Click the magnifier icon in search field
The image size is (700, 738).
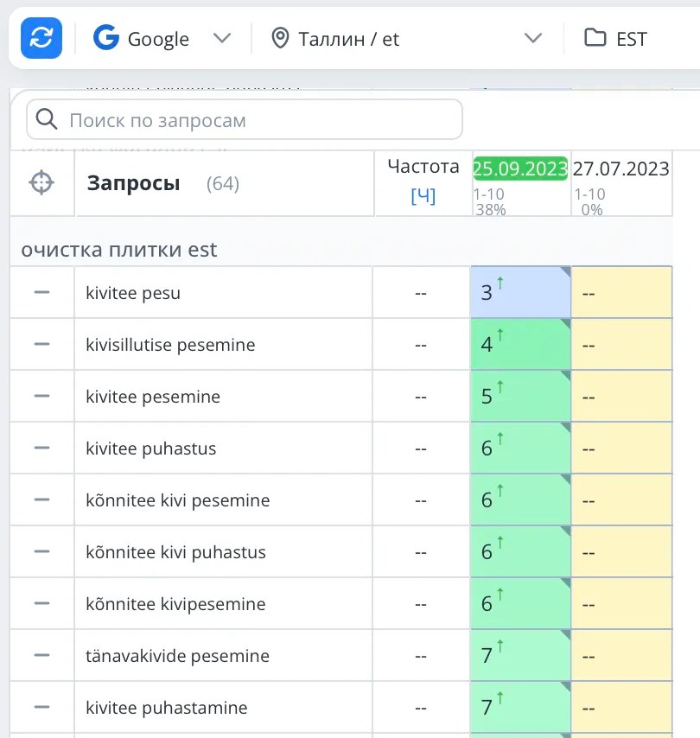[48, 119]
